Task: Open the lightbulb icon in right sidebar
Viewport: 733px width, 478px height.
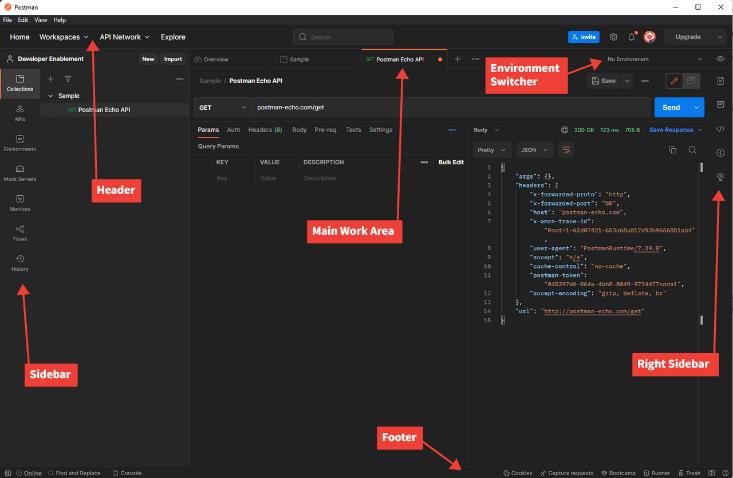Action: click(720, 177)
